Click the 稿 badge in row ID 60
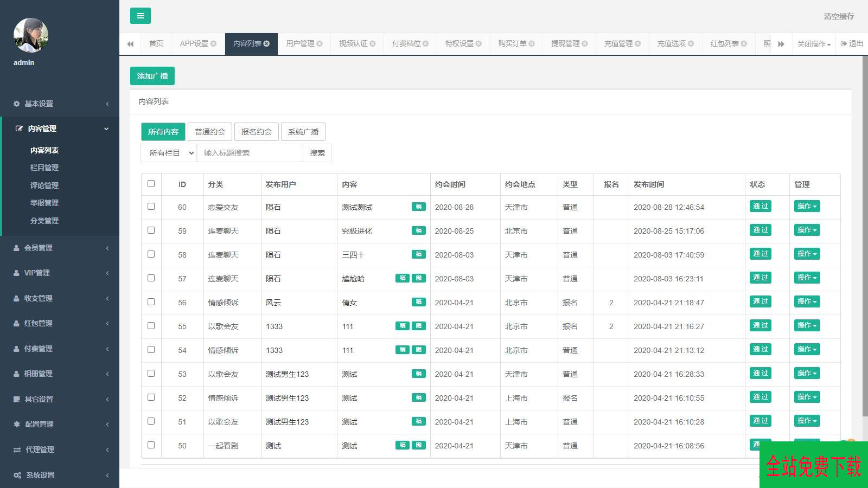868x488 pixels. click(418, 207)
